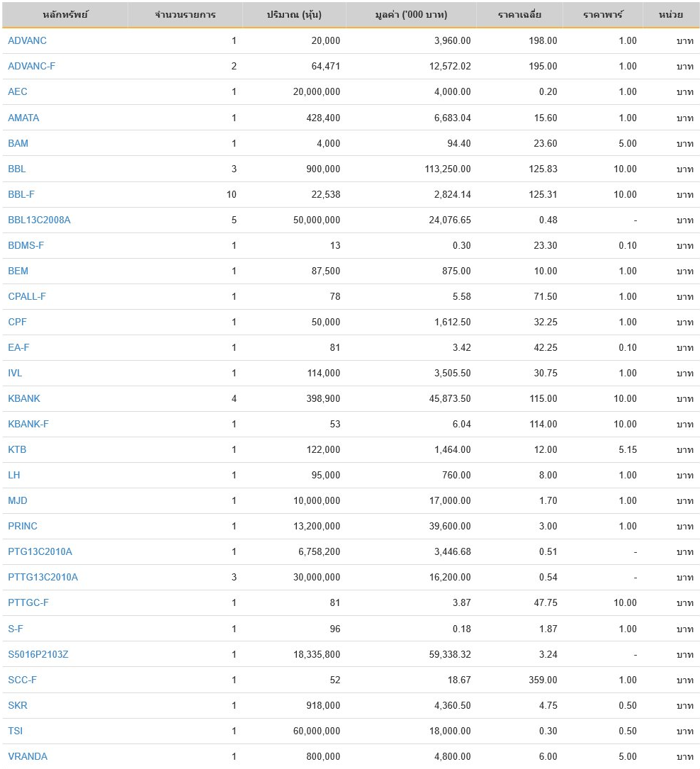Select the AMATA symbol link
Viewport: 700px width, 769px height.
[23, 118]
